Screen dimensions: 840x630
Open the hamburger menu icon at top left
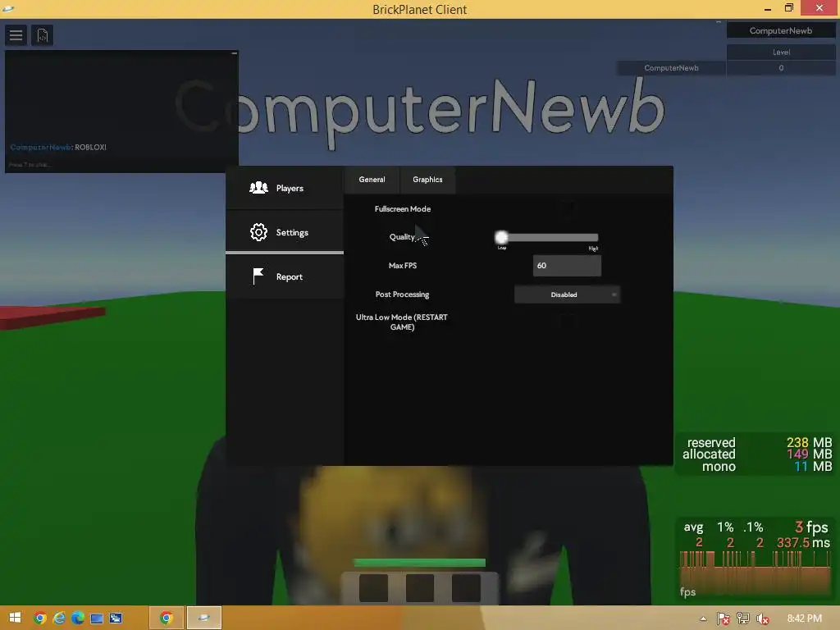pos(16,35)
